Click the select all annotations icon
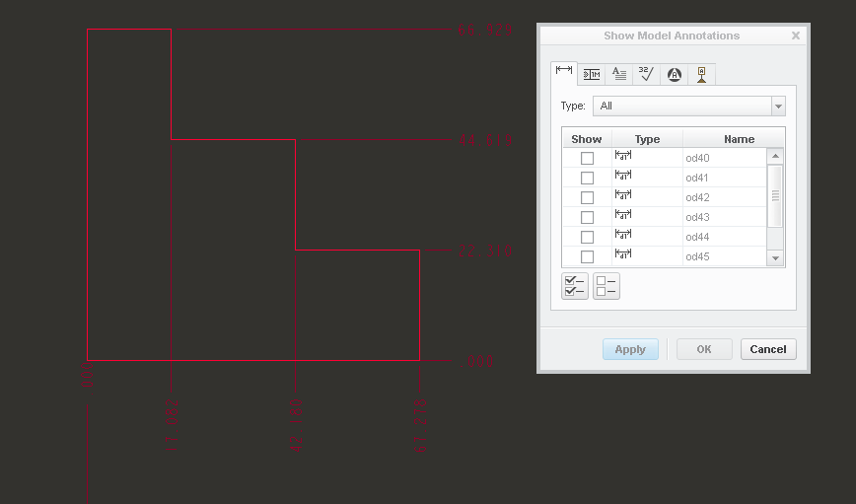The height and width of the screenshot is (504, 856). coord(575,286)
